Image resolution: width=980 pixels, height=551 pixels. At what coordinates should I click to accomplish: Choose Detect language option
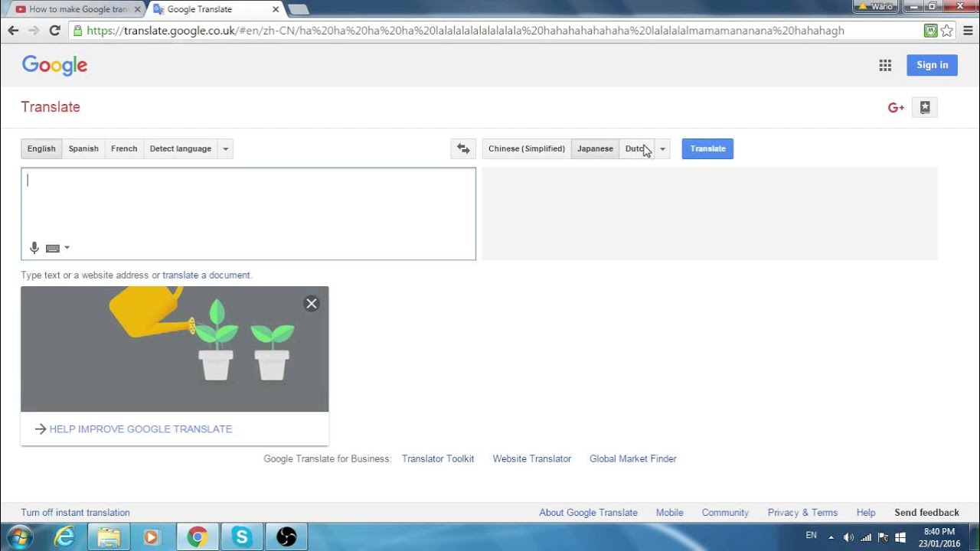click(x=181, y=148)
